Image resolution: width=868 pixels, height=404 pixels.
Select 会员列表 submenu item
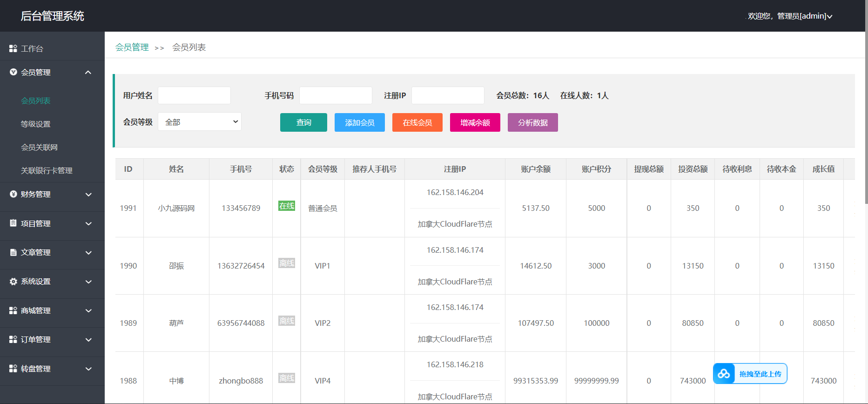click(x=36, y=101)
